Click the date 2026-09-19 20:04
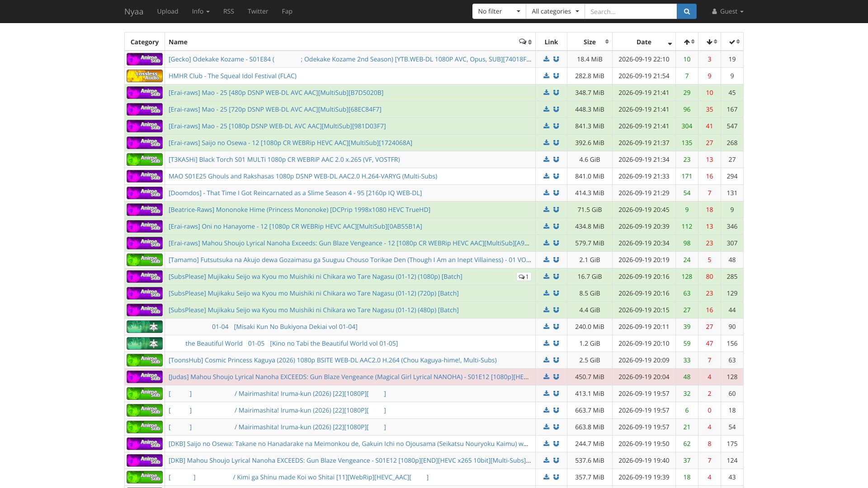The image size is (868, 488). (644, 377)
